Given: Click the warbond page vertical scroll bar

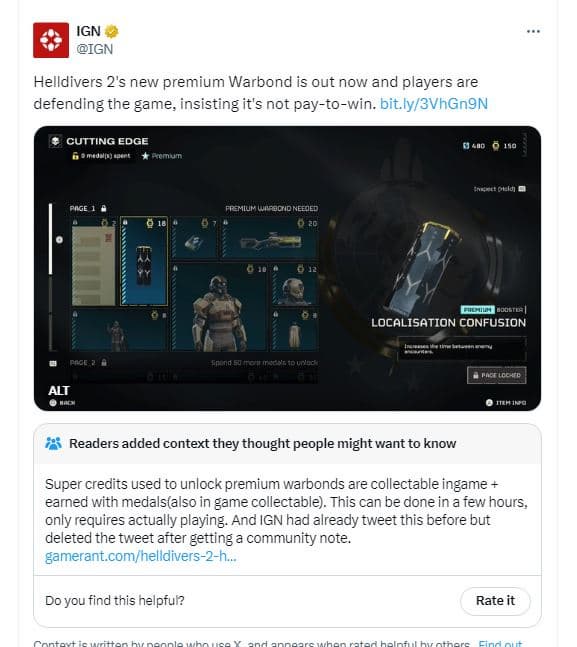Looking at the screenshot, I should [50, 276].
